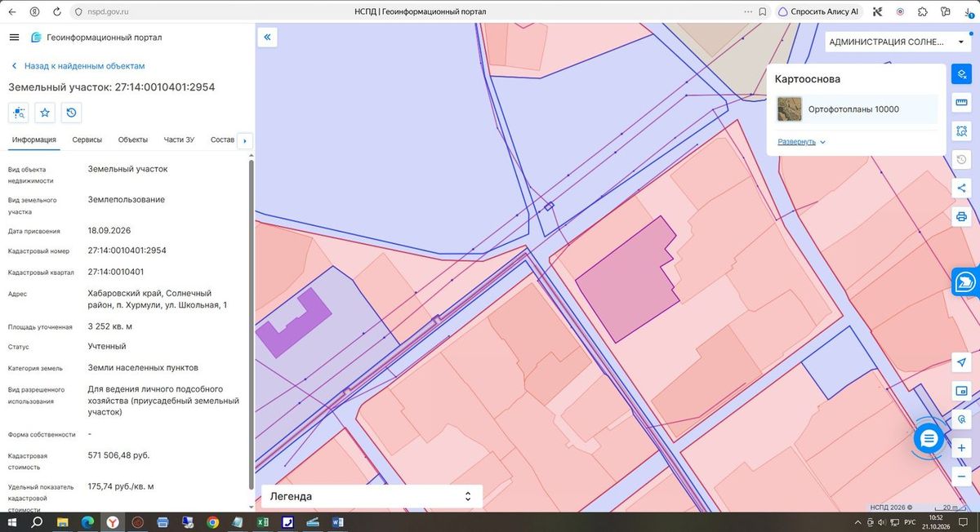Open the parcel history clock icon
This screenshot has height=532, width=980.
click(x=71, y=113)
